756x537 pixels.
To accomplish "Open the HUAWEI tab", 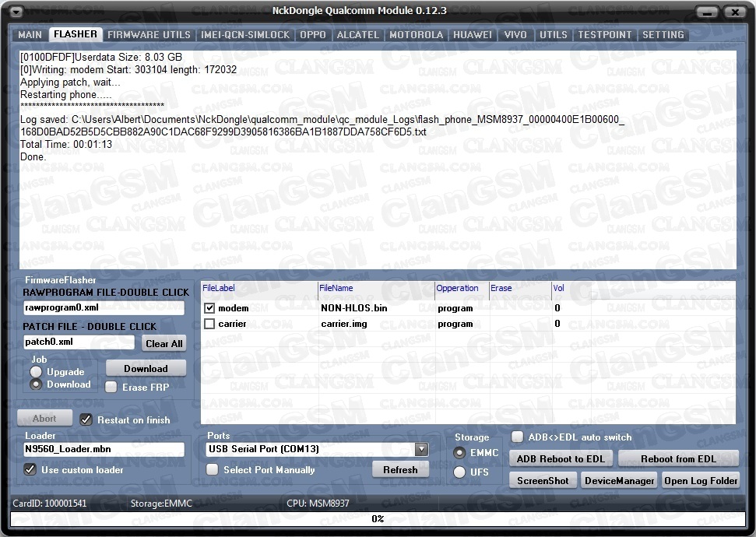I will pos(473,35).
